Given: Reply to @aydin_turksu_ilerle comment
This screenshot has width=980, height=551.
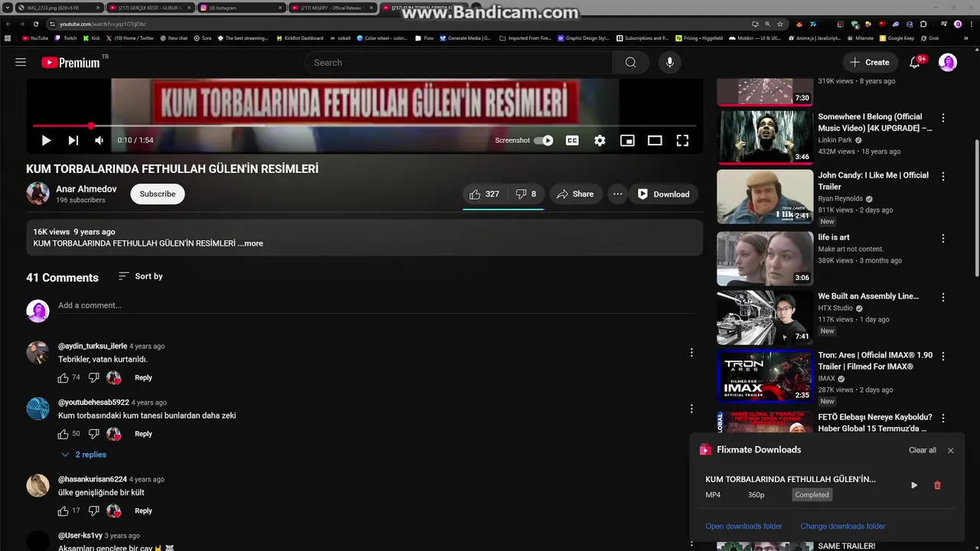Looking at the screenshot, I should (143, 378).
